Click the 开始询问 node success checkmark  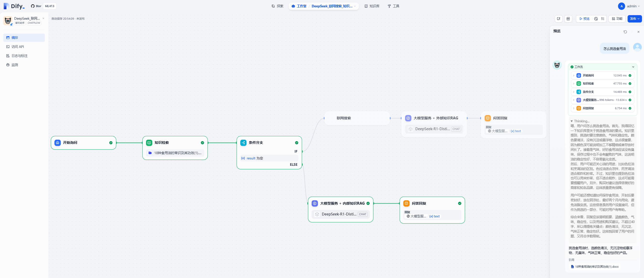[111, 143]
